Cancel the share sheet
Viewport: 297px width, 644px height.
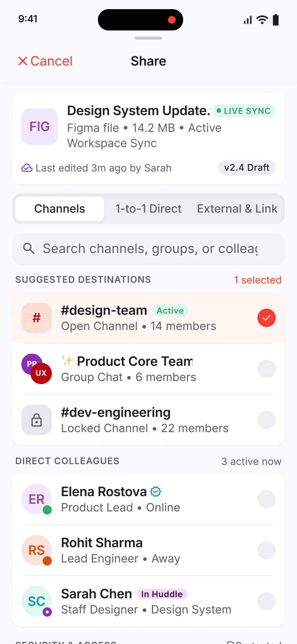(45, 61)
